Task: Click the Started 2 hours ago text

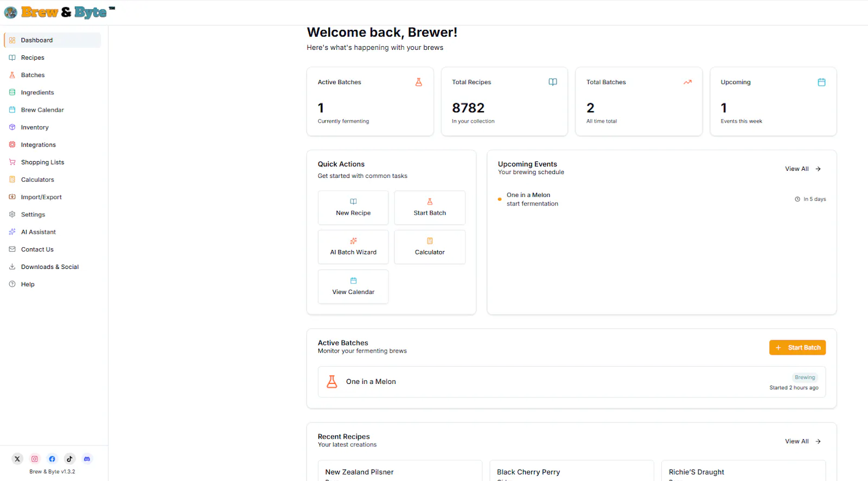Action: [794, 388]
